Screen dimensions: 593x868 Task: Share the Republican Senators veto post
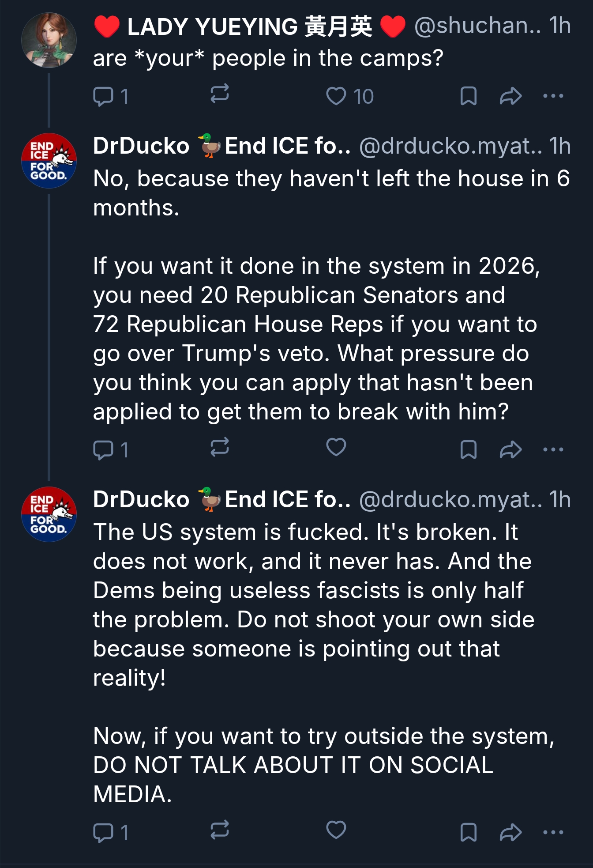[x=510, y=449]
